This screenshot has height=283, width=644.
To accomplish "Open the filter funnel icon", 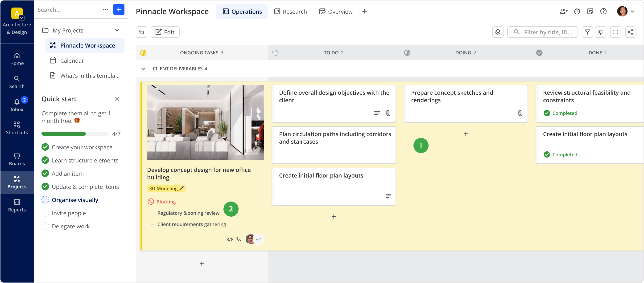I will [x=587, y=32].
